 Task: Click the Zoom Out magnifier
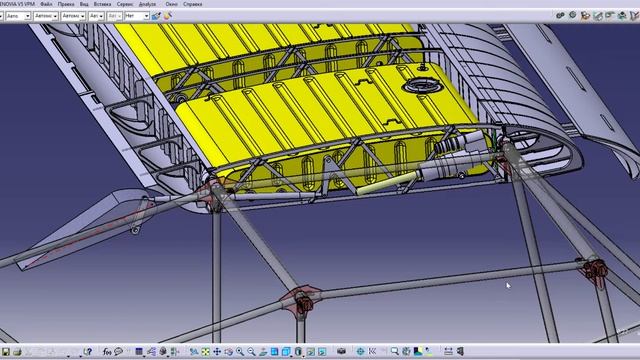click(x=251, y=351)
